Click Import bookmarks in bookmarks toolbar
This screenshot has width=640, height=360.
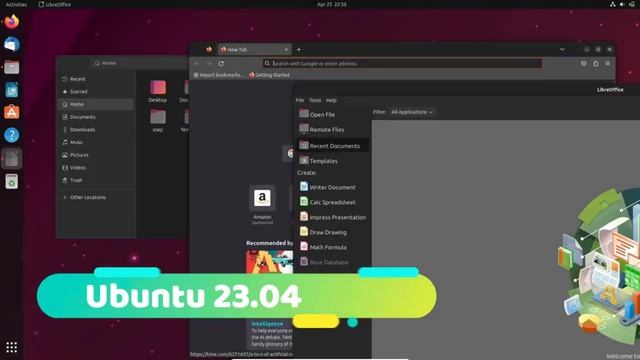pyautogui.click(x=218, y=75)
